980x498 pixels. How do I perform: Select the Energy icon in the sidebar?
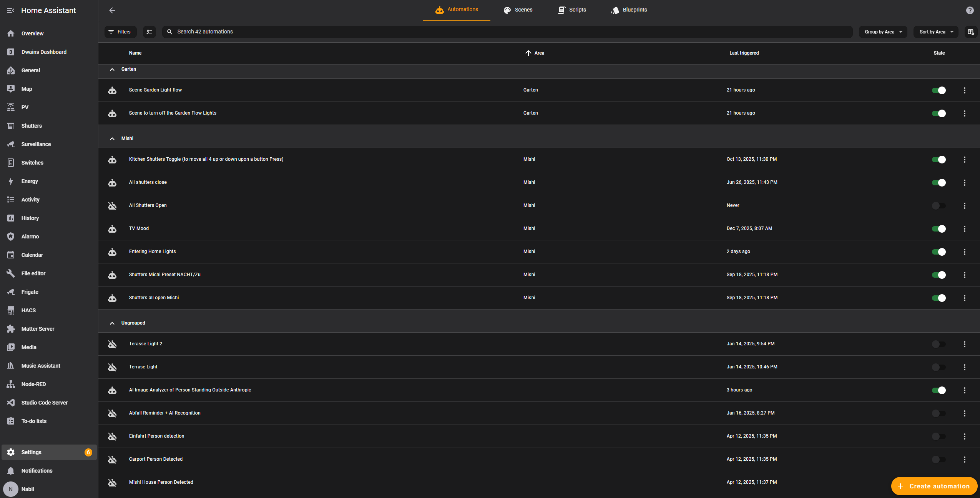[11, 181]
